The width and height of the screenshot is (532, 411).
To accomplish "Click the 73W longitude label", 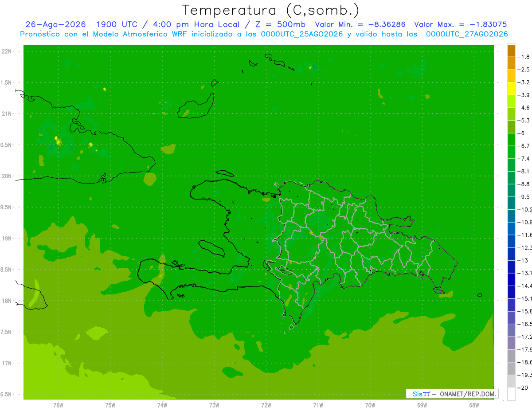I will 214,405.
